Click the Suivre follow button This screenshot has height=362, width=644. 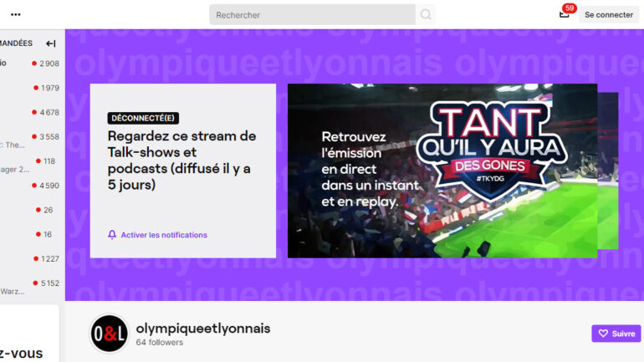(x=616, y=334)
